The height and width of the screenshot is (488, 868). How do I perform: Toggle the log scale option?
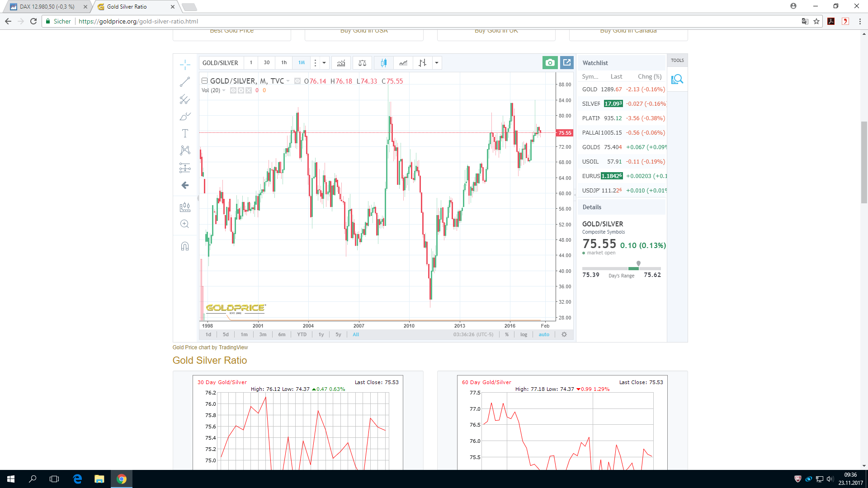pyautogui.click(x=524, y=335)
